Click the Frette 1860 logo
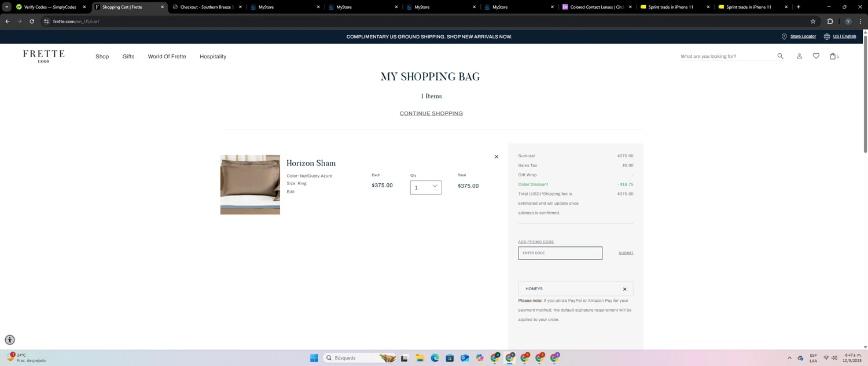The image size is (868, 366). [x=43, y=56]
